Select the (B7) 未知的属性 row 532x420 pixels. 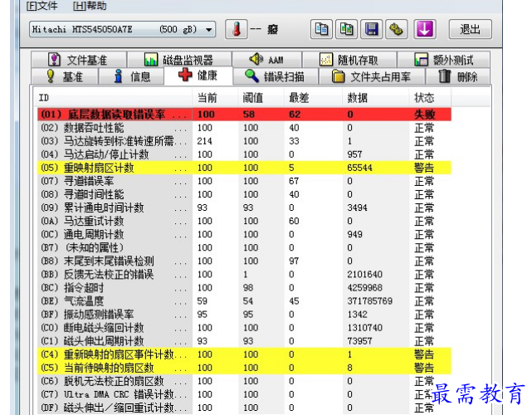[x=244, y=247]
